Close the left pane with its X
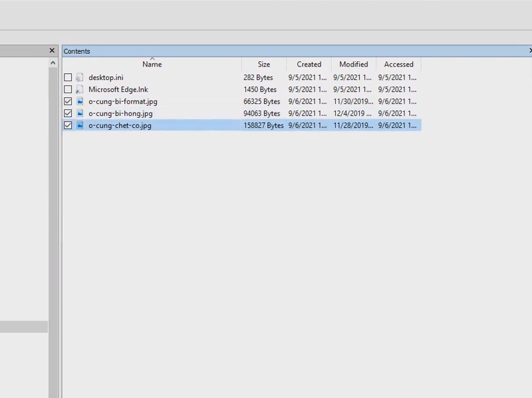532x398 pixels. point(52,51)
